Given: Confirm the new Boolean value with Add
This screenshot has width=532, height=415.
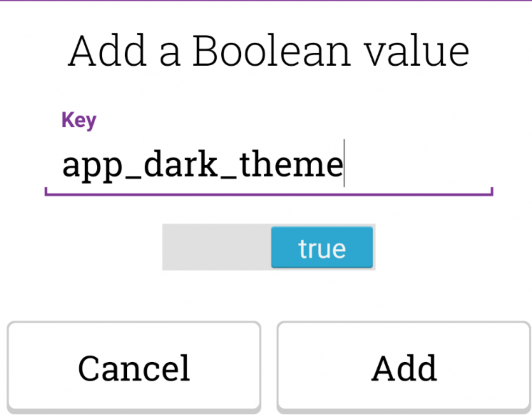Looking at the screenshot, I should 403,367.
